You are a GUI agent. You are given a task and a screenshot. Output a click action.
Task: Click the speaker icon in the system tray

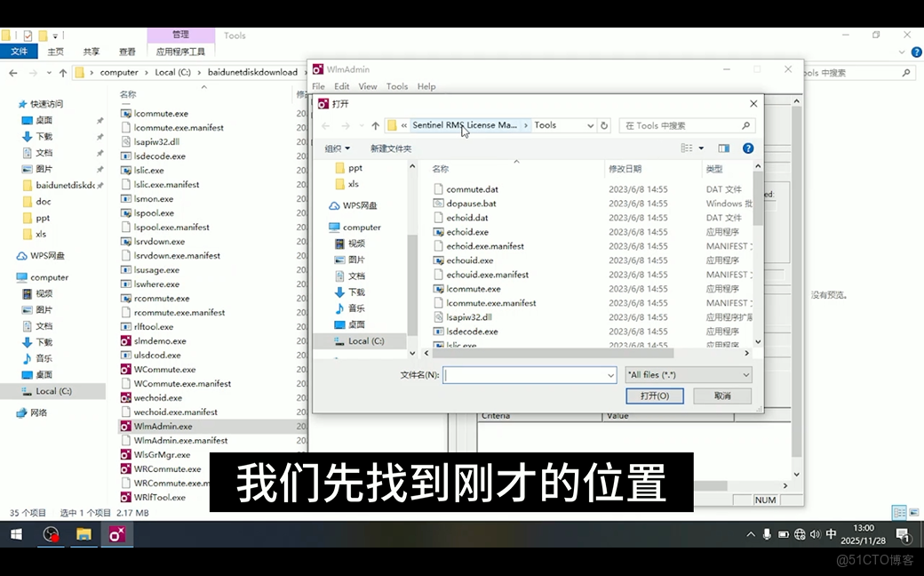(816, 537)
